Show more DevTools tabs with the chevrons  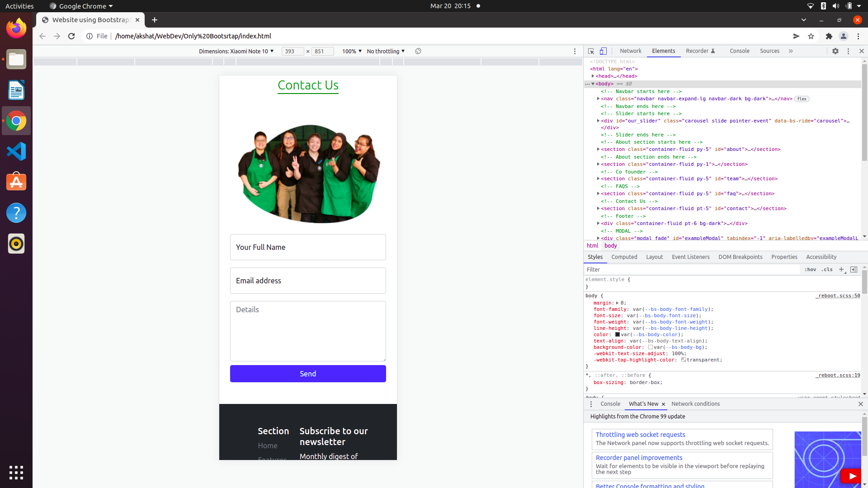tap(791, 51)
